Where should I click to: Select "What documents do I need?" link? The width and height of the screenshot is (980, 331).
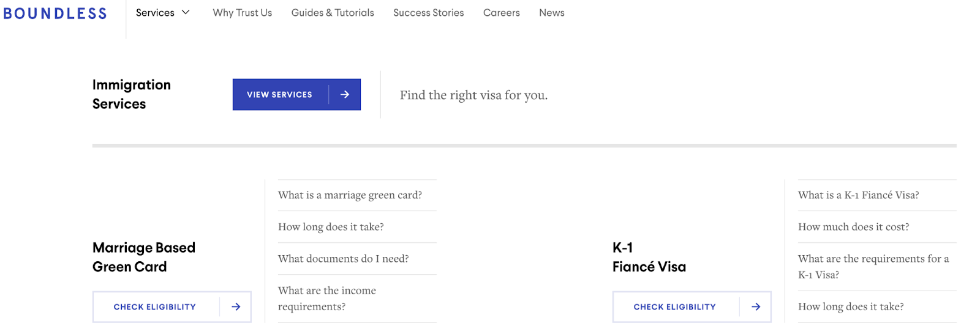click(x=343, y=259)
